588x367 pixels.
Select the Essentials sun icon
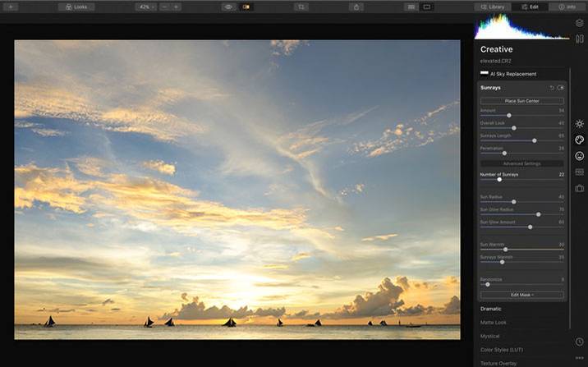tap(579, 123)
